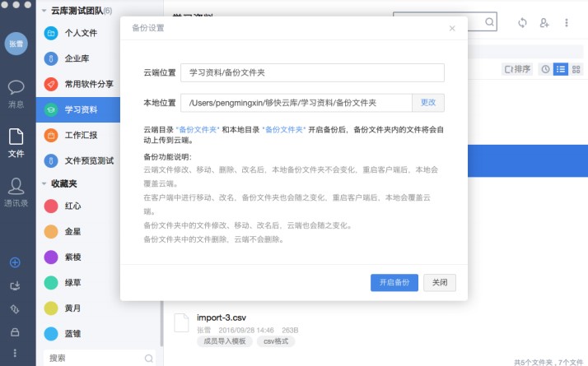Click the 成员导入模板 tag

pos(225,341)
